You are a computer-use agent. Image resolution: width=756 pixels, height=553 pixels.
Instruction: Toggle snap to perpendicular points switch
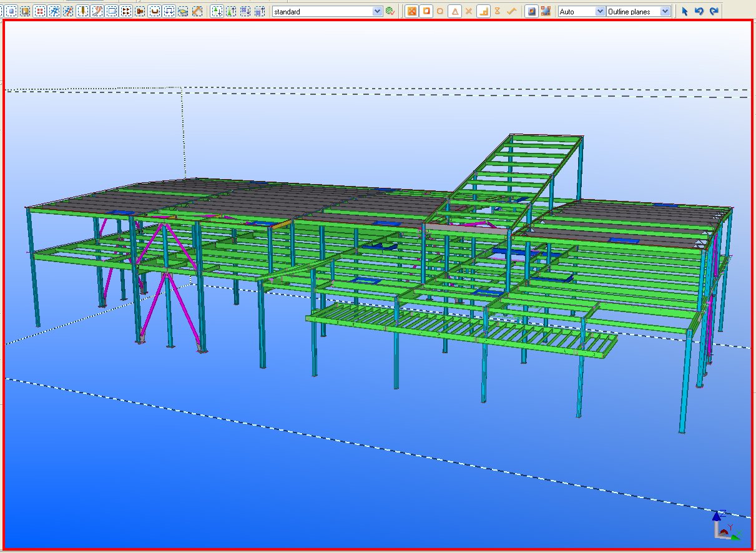coord(483,11)
